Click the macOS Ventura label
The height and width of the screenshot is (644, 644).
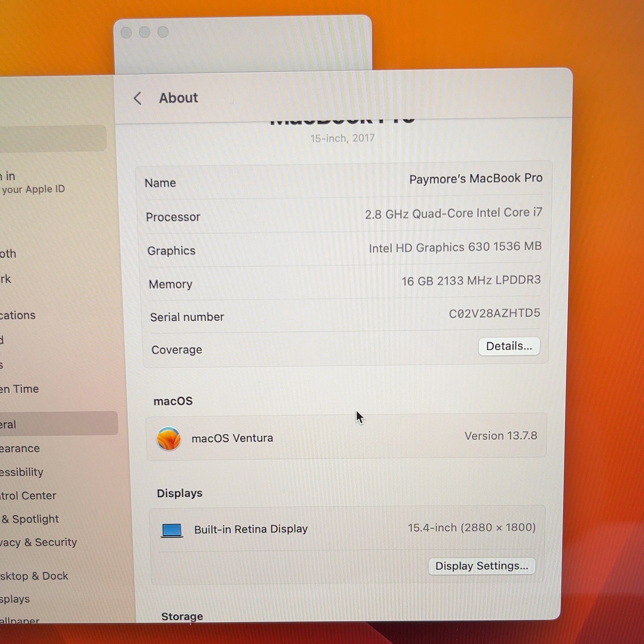232,438
